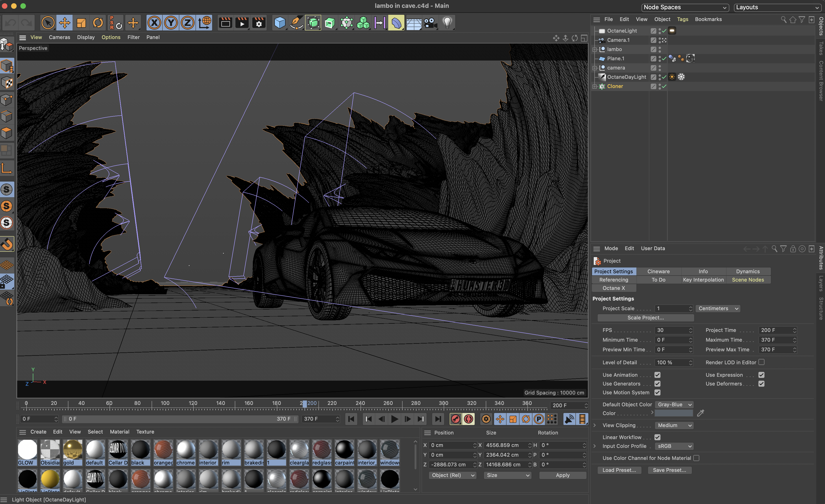Click the Apply button in coordinates
825x504 pixels.
tap(562, 475)
